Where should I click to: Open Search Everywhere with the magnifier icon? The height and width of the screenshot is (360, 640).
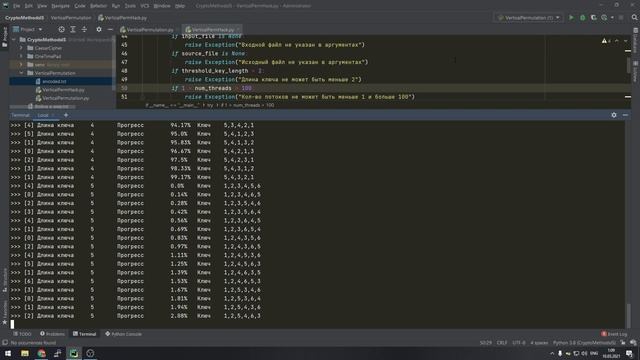coord(634,18)
